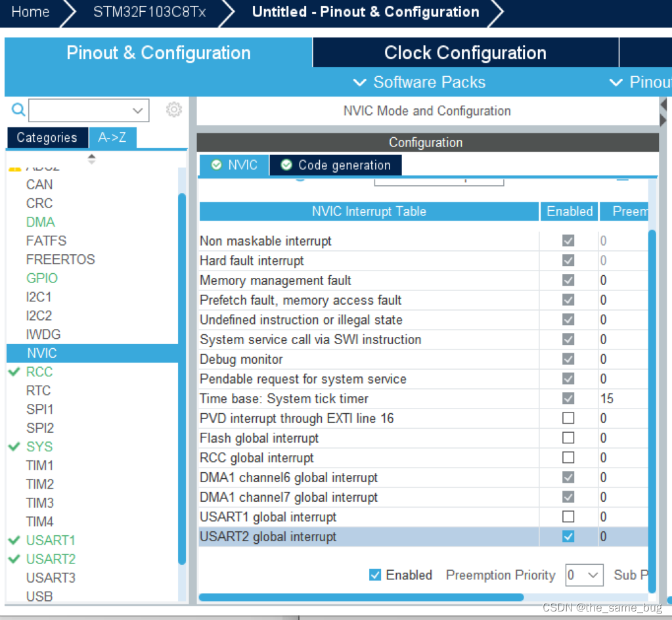Select SPI1 in peripheral list

39,409
